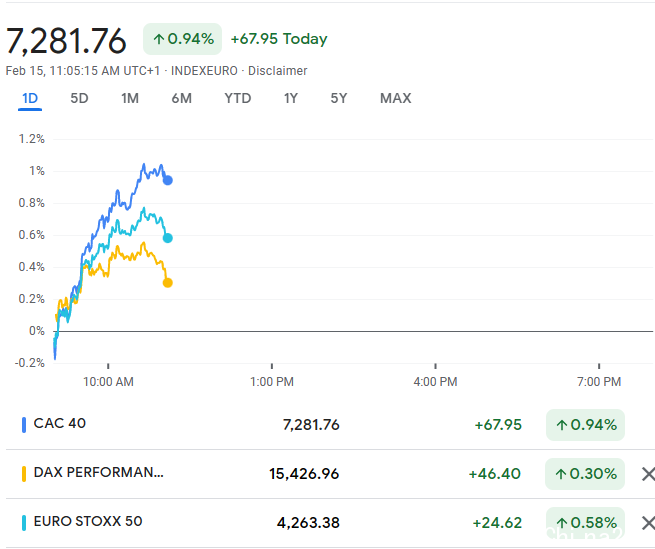Image resolution: width=655 pixels, height=549 pixels.
Task: Click the DAX value 15,426.96
Action: tap(304, 474)
